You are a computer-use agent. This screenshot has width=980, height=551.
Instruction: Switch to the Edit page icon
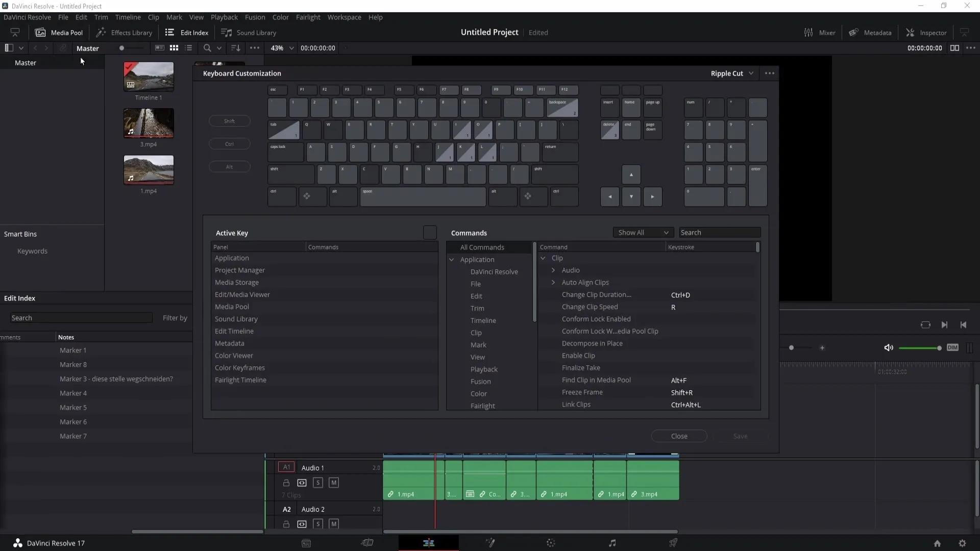coord(429,543)
